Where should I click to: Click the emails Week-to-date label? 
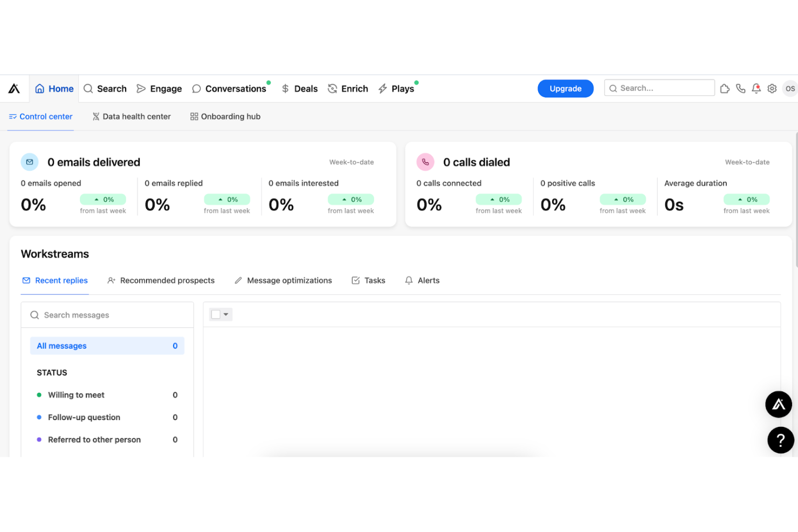[x=352, y=162]
